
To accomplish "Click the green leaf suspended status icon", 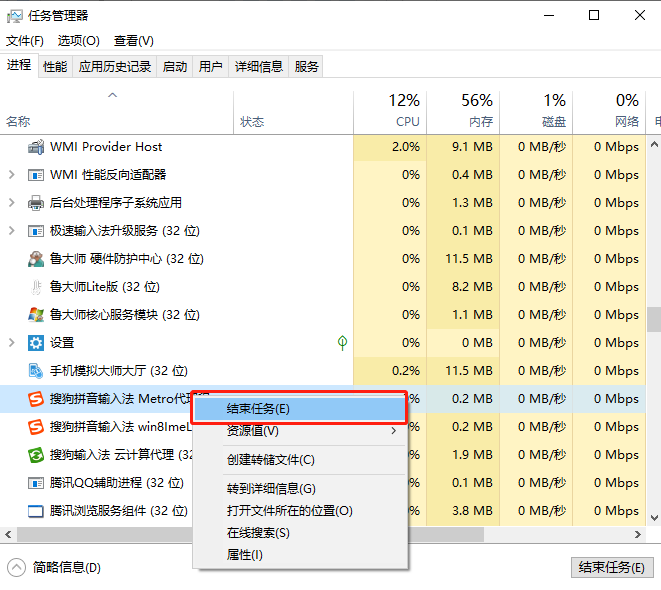I will click(342, 343).
